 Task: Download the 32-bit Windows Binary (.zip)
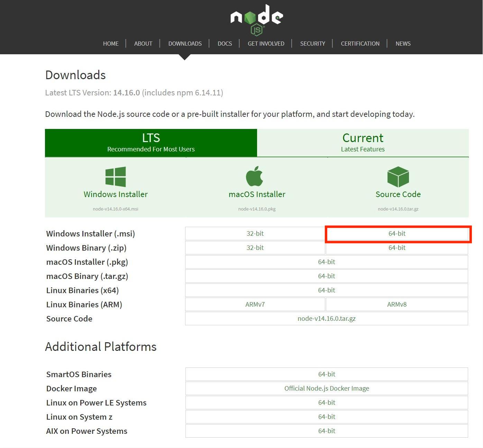pos(255,248)
